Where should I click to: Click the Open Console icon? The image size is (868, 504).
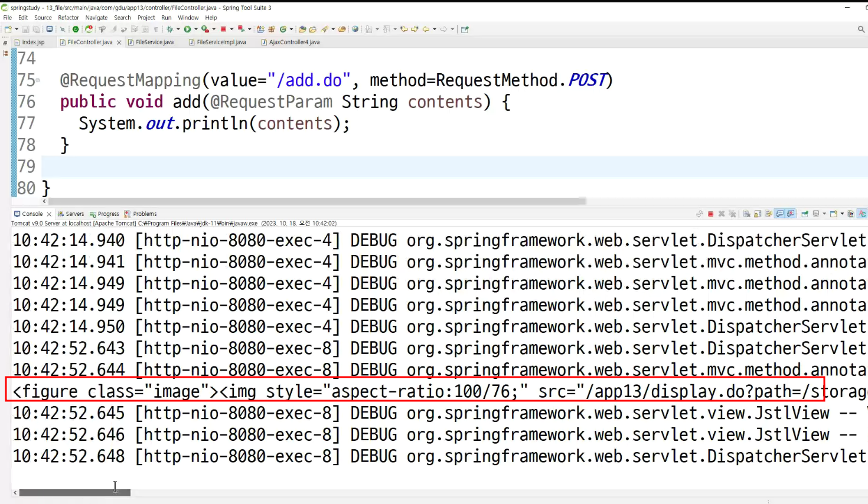(834, 214)
